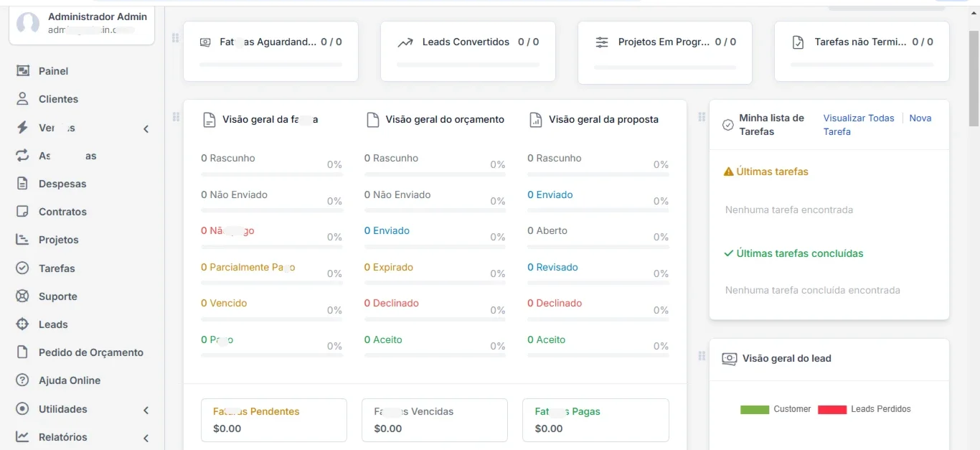This screenshot has height=450, width=980.
Task: Open the Projetos chart icon
Action: [x=23, y=240]
